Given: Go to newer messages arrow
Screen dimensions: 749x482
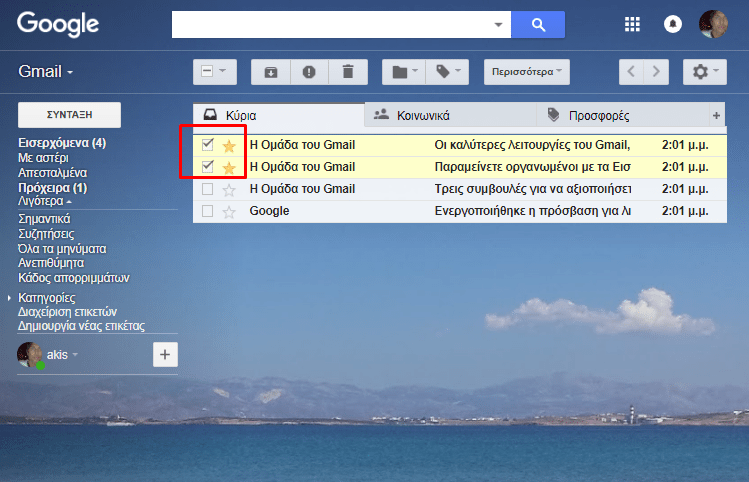Looking at the screenshot, I should tap(631, 72).
